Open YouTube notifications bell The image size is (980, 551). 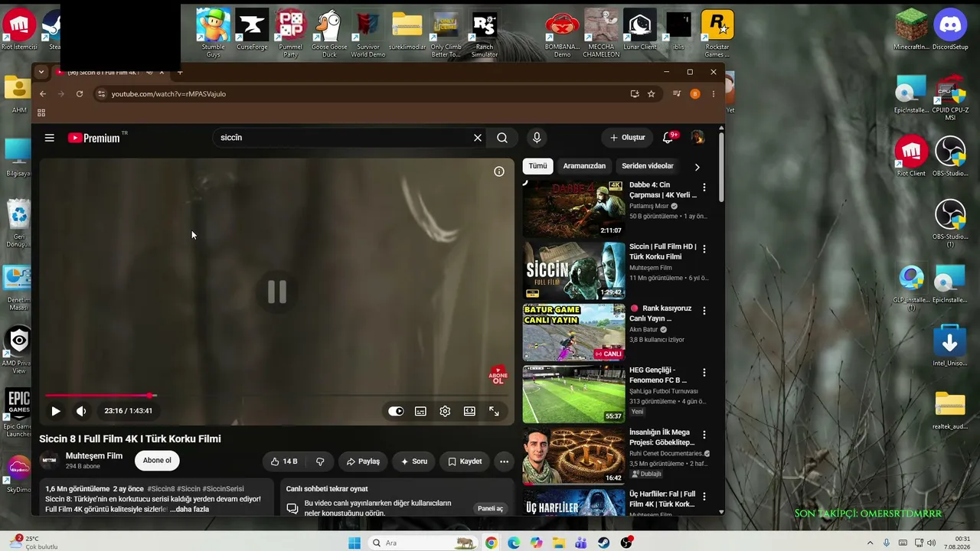pyautogui.click(x=668, y=138)
